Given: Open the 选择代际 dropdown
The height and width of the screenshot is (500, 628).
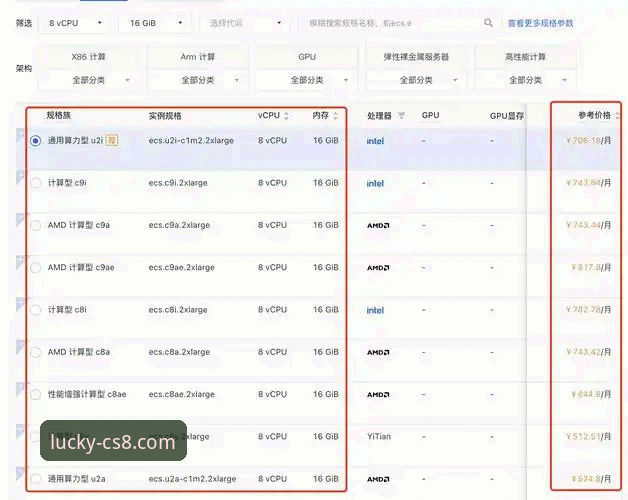Looking at the screenshot, I should point(245,23).
